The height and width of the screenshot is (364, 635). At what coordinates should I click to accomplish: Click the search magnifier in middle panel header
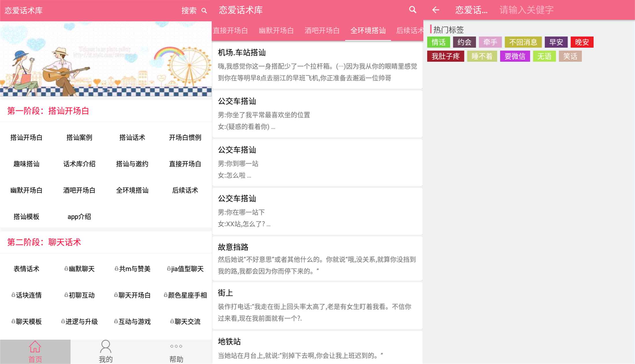(412, 10)
